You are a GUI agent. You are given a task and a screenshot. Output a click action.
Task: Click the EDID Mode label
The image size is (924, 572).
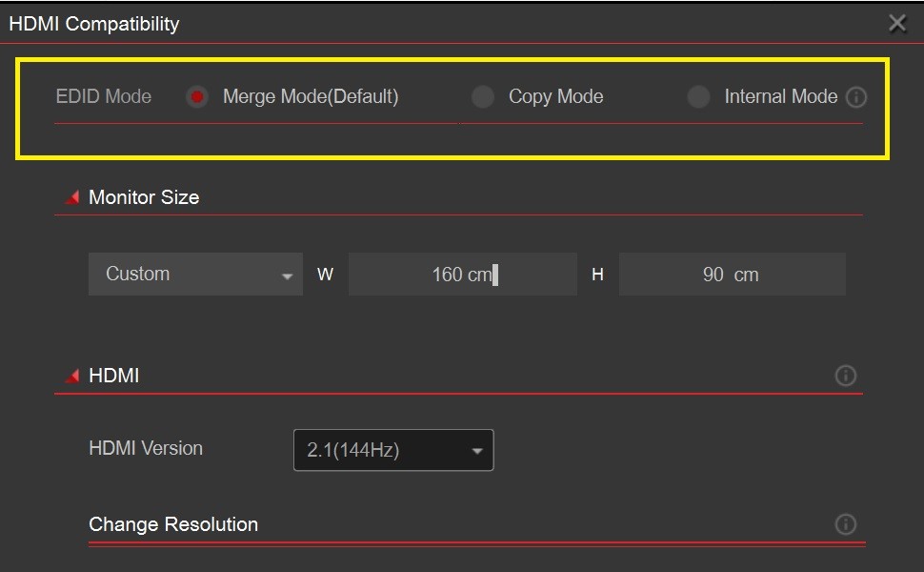(103, 97)
